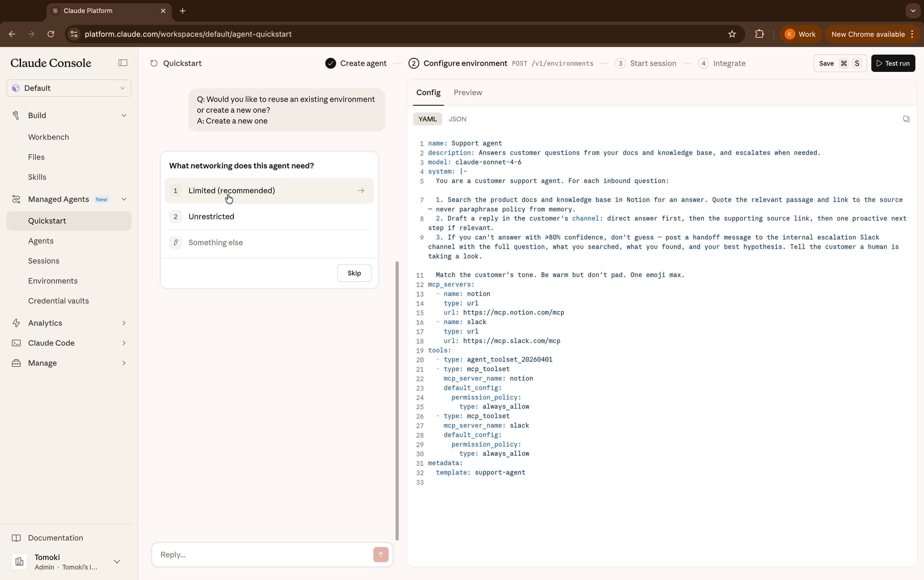Switch to the Config tab

(x=428, y=92)
